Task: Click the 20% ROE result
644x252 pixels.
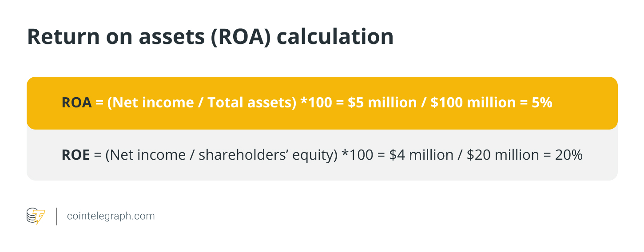Action: [568, 155]
